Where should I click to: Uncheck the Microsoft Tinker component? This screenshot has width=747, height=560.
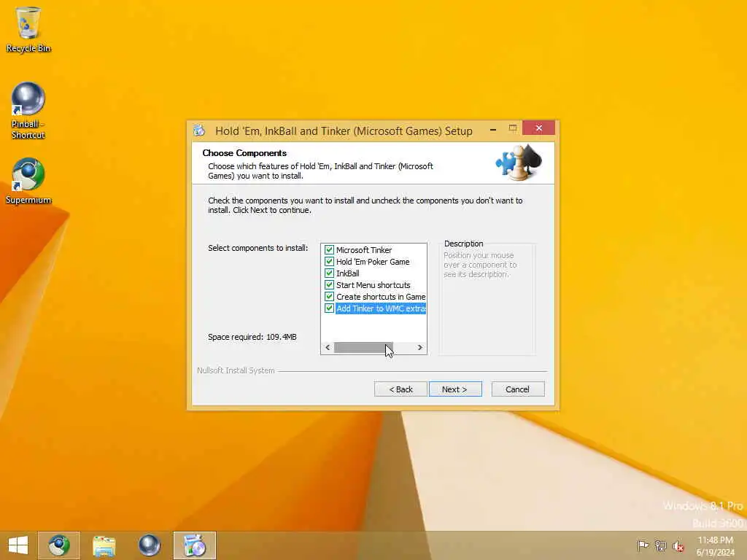tap(329, 249)
